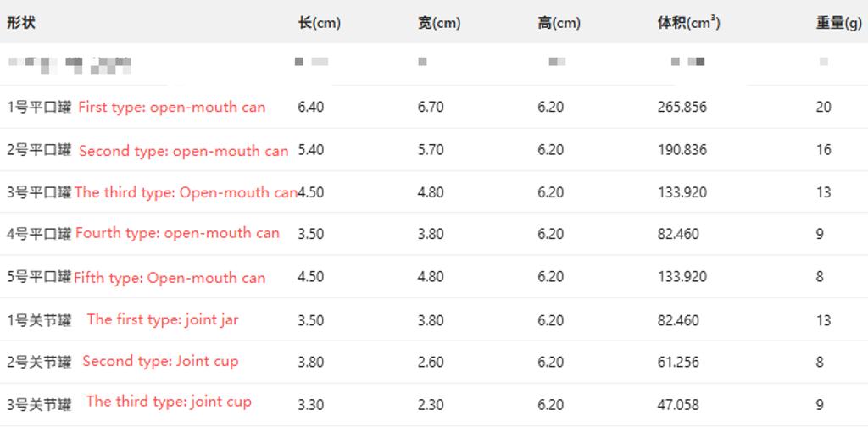This screenshot has width=868, height=427.
Task: Select the width value 5.70
Action: (x=431, y=150)
